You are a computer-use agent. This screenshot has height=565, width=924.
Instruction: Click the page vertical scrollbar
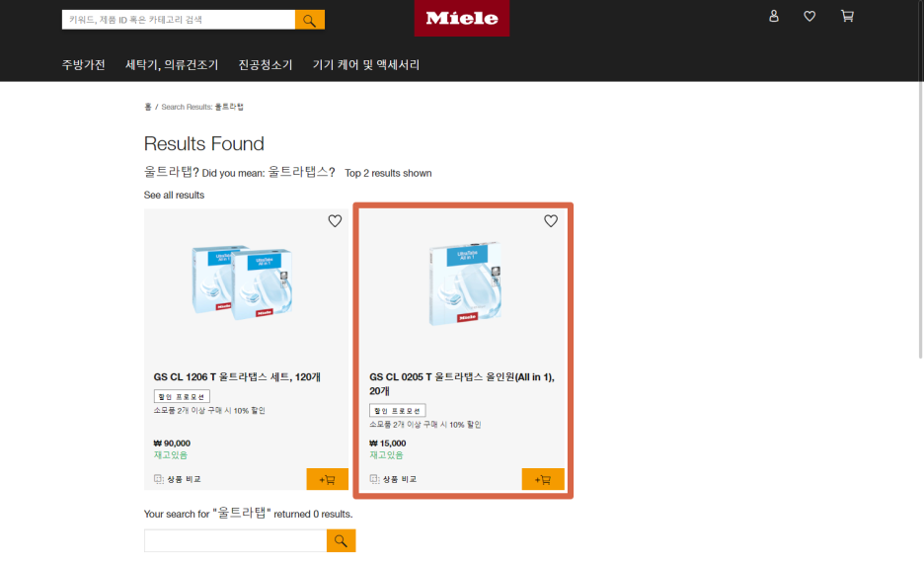920,180
